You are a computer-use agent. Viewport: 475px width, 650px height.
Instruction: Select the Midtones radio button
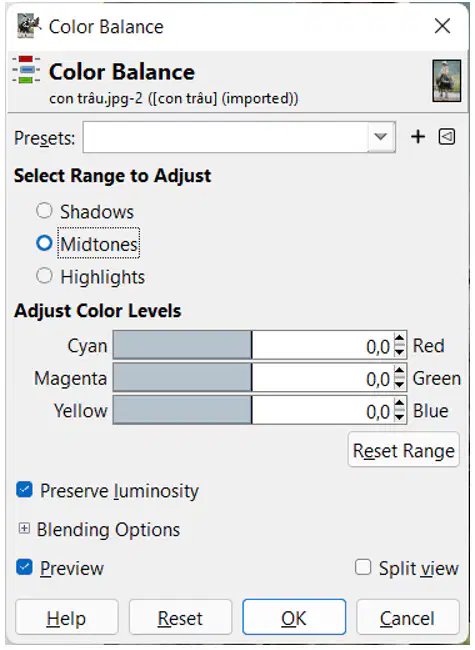pyautogui.click(x=44, y=243)
